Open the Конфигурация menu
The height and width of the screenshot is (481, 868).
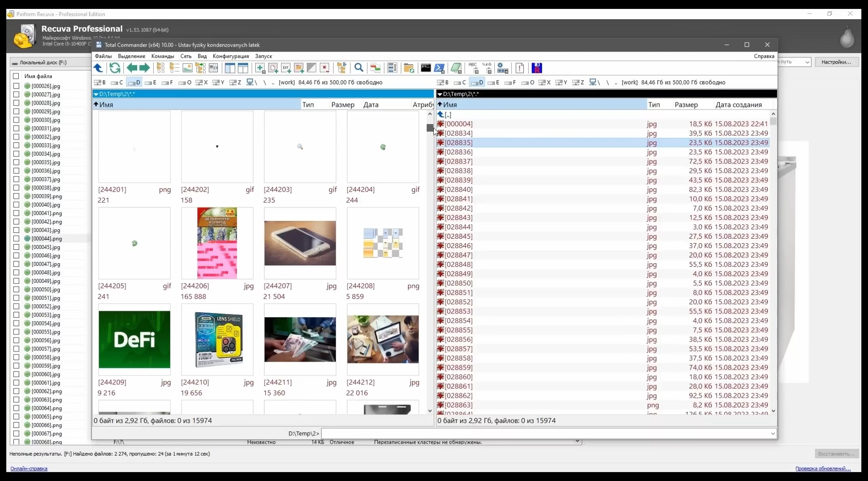[x=230, y=56]
